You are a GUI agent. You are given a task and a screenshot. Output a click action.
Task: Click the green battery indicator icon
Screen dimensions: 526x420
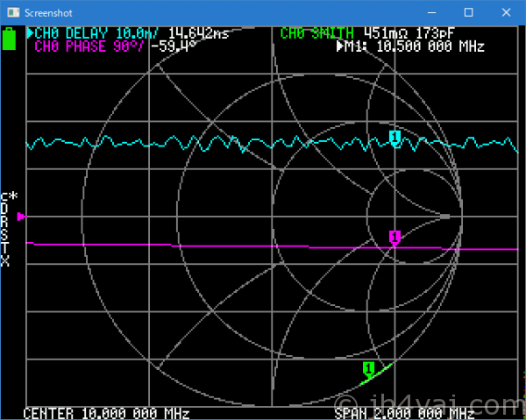(10, 39)
